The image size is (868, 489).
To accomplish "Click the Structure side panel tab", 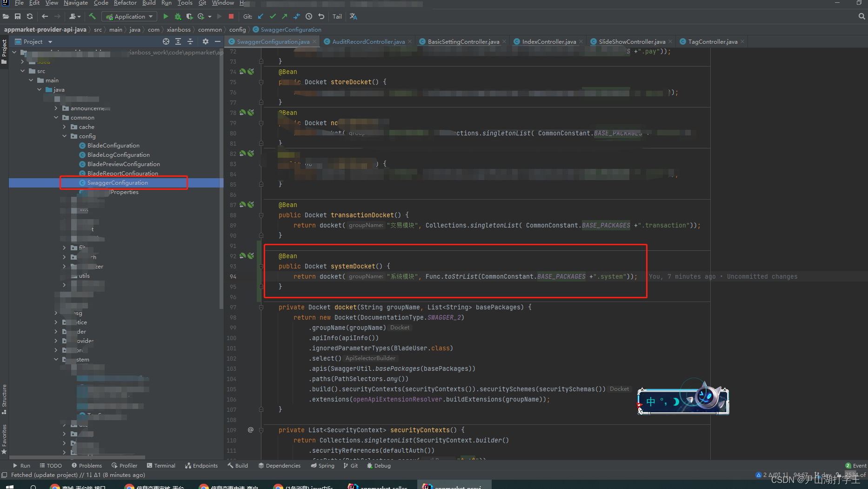I will pos(4,399).
